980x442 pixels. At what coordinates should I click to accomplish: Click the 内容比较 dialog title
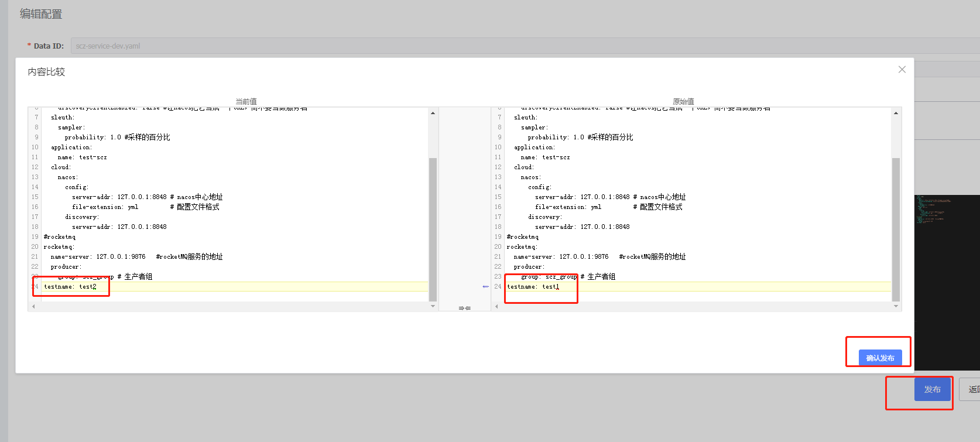click(x=46, y=72)
